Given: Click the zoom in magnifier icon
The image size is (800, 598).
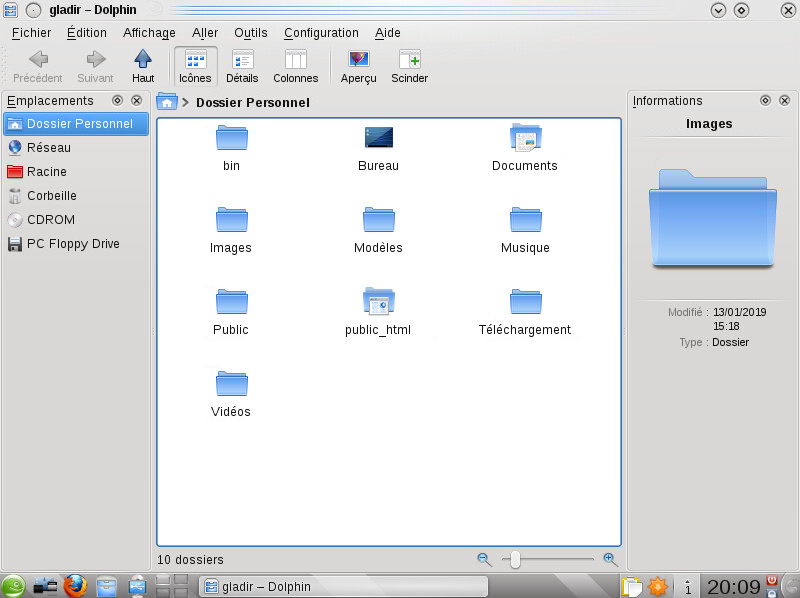Looking at the screenshot, I should coord(610,560).
